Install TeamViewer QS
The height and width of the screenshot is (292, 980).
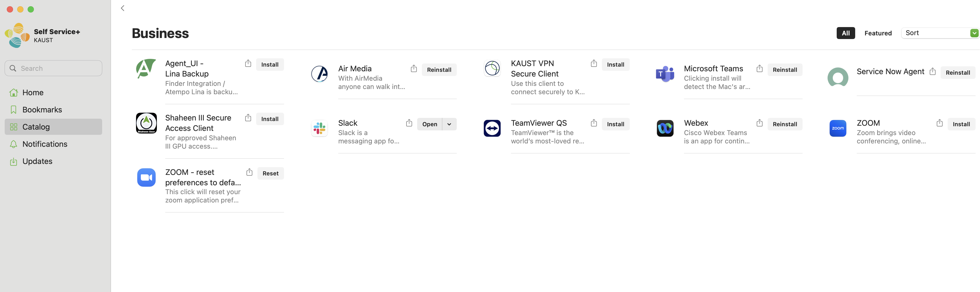pyautogui.click(x=615, y=124)
